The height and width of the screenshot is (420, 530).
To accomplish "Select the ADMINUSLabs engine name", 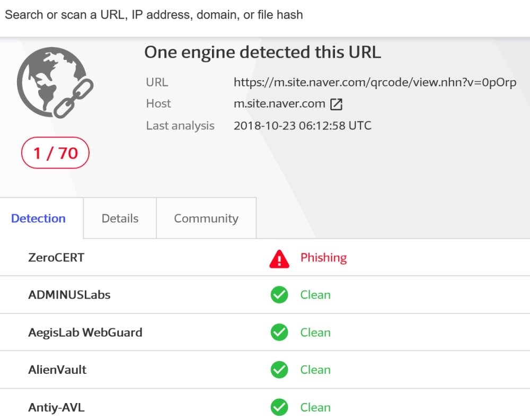I will 69,295.
